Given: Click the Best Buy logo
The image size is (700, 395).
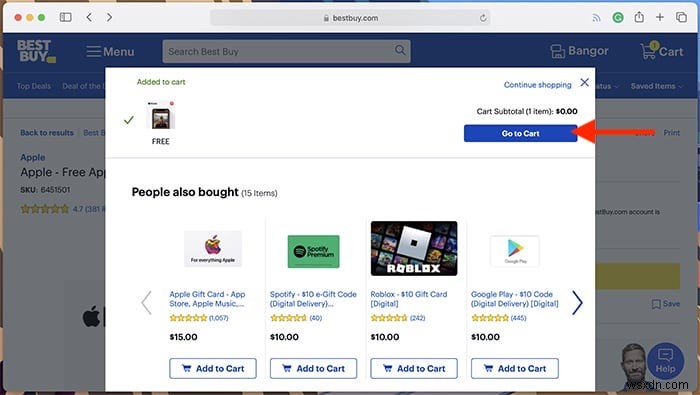Looking at the screenshot, I should 36,51.
